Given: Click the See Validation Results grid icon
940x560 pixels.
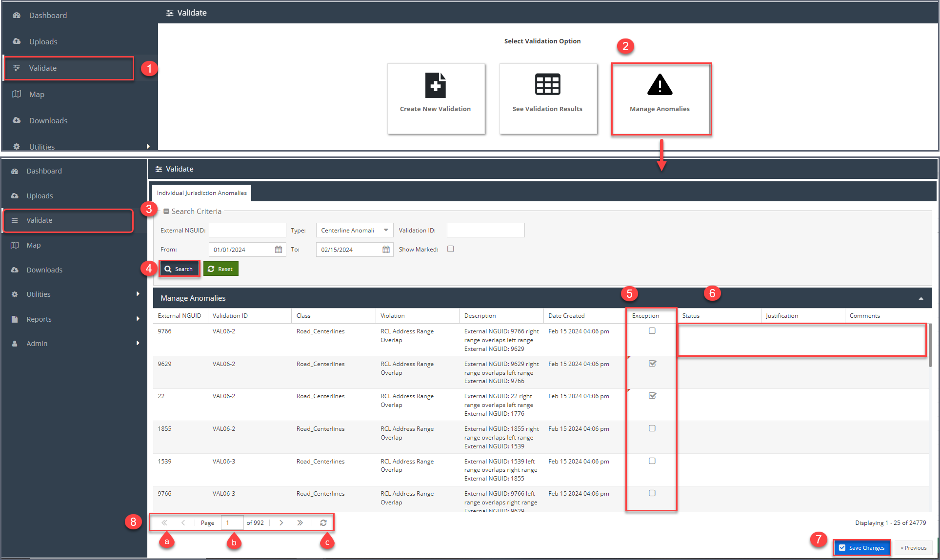Looking at the screenshot, I should 547,85.
